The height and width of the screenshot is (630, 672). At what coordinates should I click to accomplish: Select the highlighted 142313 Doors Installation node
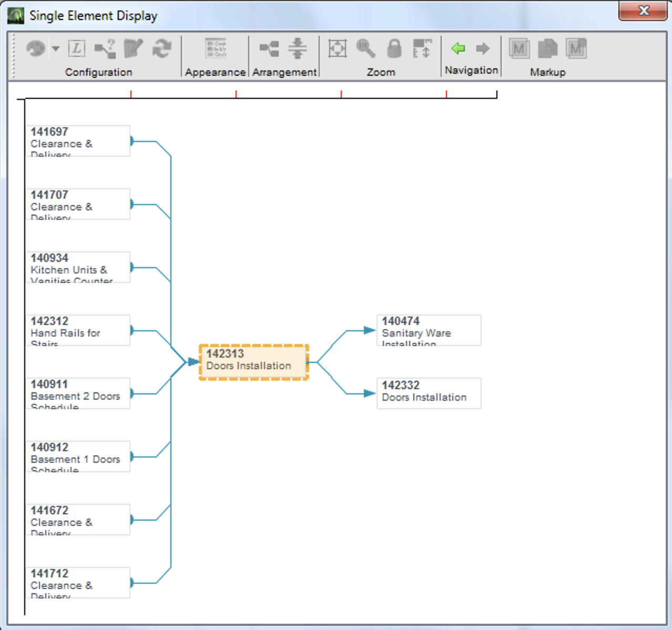(254, 362)
